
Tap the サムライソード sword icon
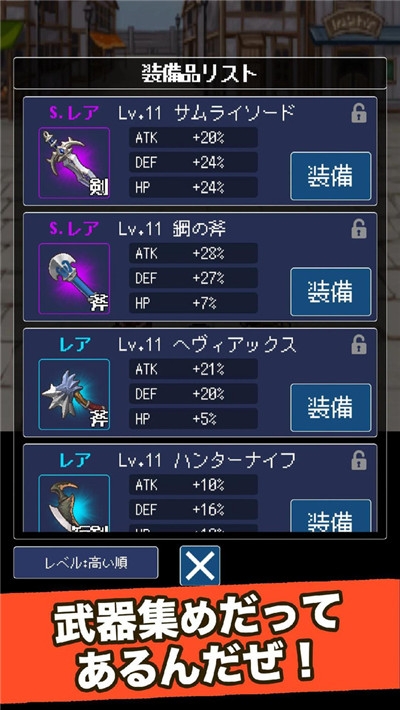74,163
